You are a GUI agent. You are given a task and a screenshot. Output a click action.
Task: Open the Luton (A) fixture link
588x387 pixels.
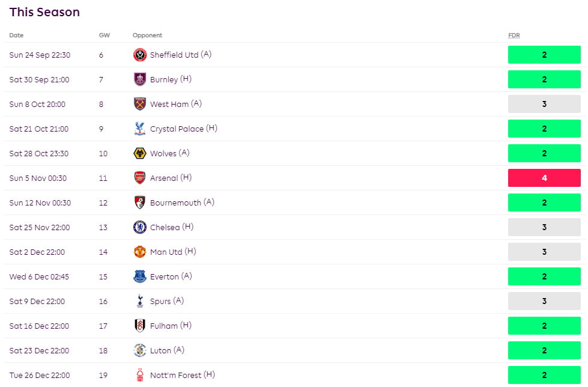pyautogui.click(x=167, y=350)
